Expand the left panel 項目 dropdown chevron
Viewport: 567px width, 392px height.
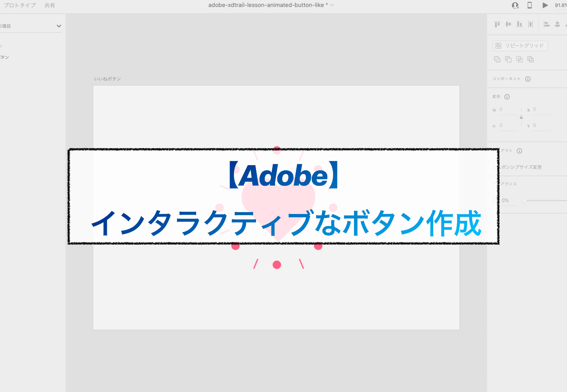[x=59, y=26]
